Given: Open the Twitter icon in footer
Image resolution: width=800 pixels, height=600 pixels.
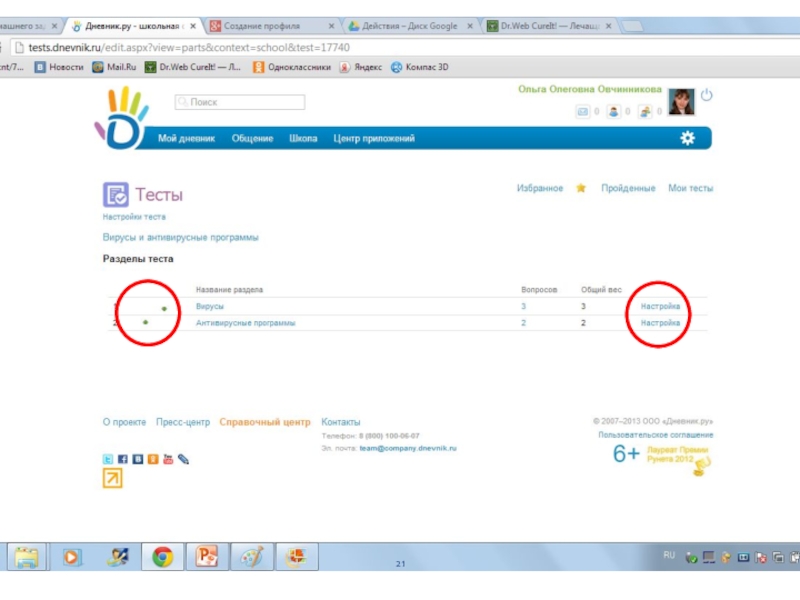Looking at the screenshot, I should pos(108,459).
